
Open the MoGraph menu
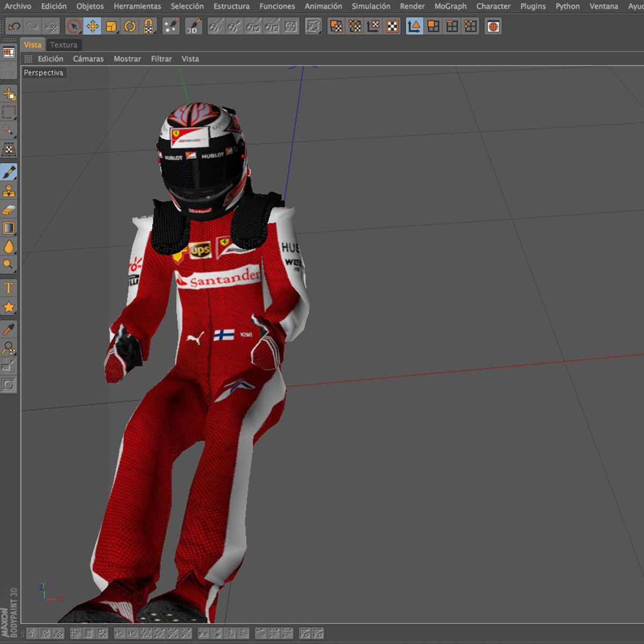450,6
